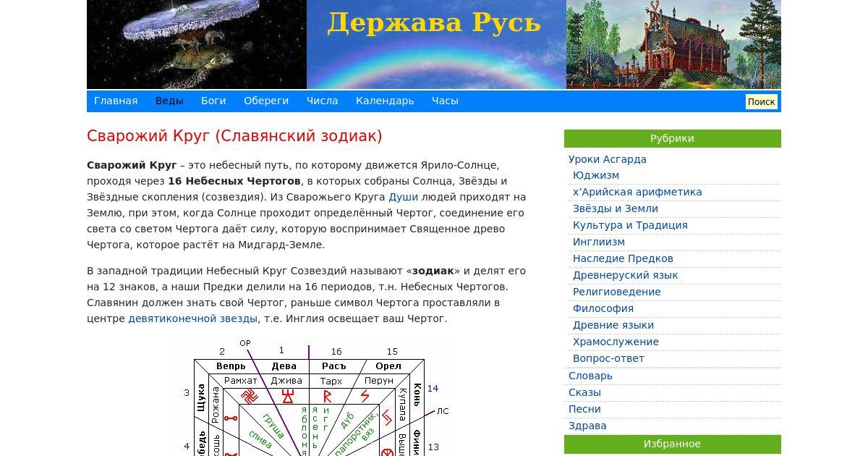Open Древние языки rubric
The image size is (868, 456).
coord(613,325)
